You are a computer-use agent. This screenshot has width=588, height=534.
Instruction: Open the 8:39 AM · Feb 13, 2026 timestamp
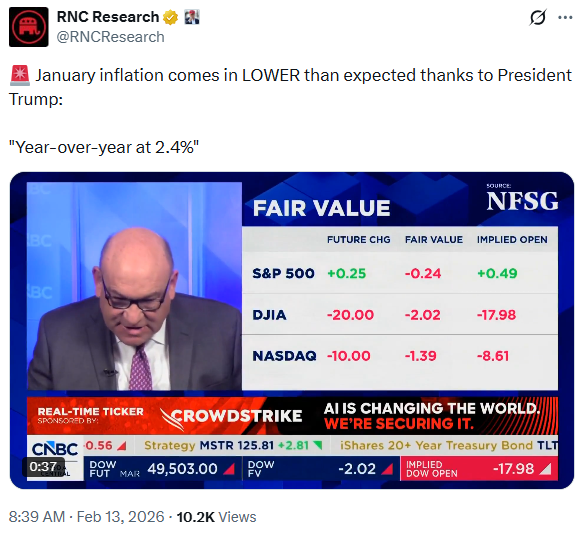tap(87, 517)
